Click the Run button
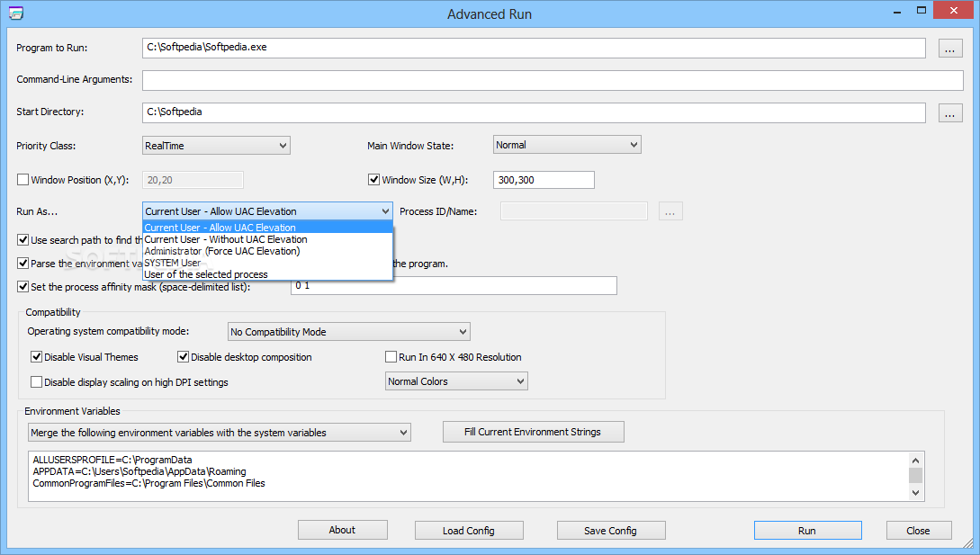Screen dimensions: 980x555 (x=807, y=531)
